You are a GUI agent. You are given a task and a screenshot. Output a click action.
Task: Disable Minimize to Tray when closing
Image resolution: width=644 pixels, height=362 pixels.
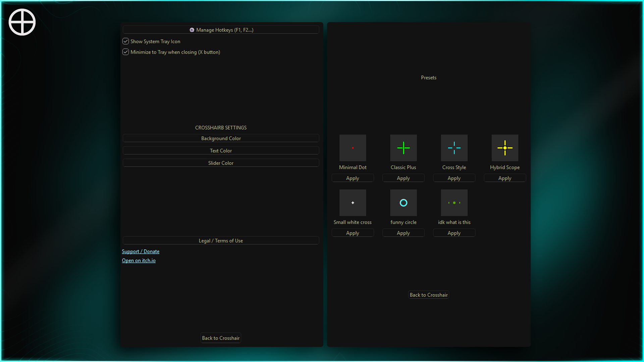point(126,52)
